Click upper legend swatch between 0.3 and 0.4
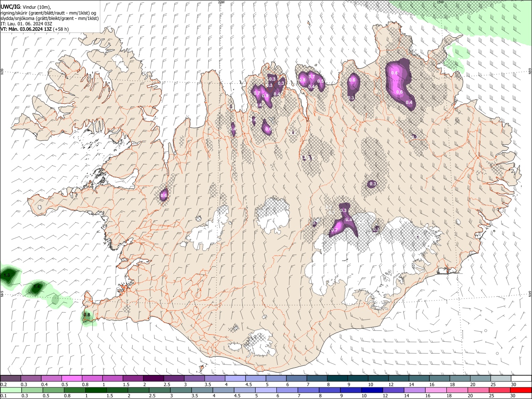The height and width of the screenshot is (399, 532). click(x=31, y=378)
